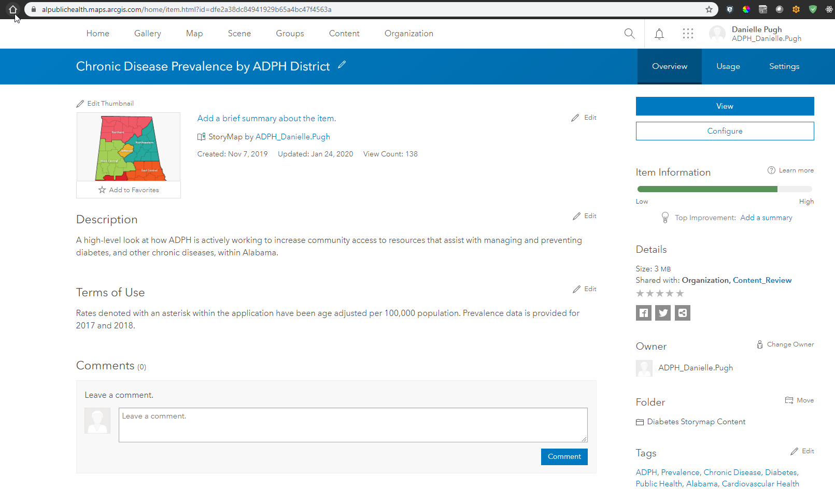This screenshot has width=835, height=504.
Task: Edit the Terms of Use section
Action: [585, 289]
